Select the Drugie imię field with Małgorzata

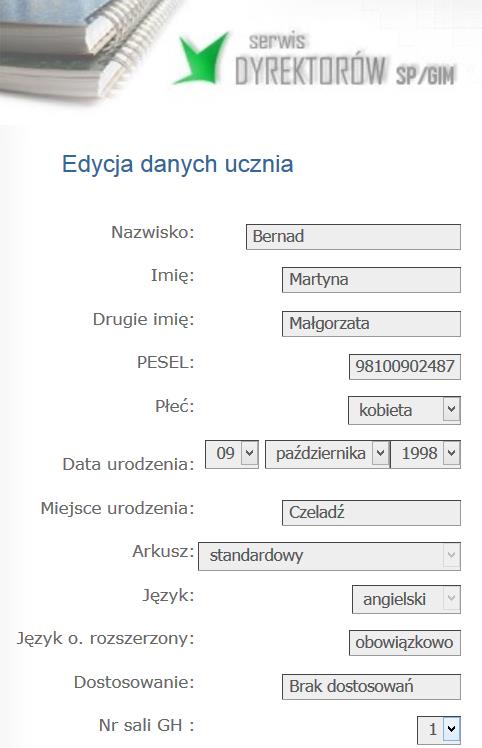coord(371,324)
